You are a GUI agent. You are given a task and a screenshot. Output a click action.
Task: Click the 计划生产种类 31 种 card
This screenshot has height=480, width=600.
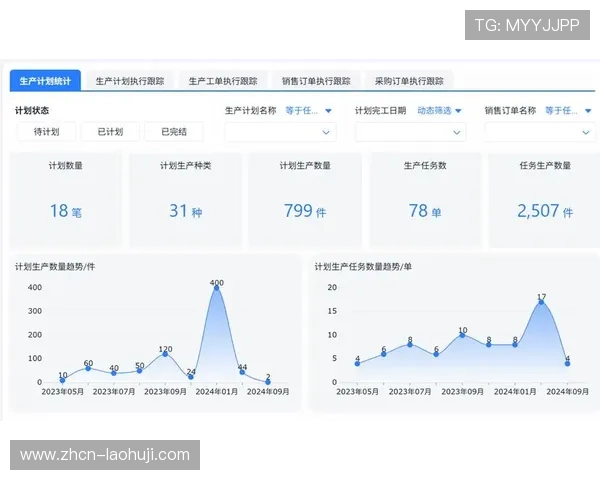[186, 200]
